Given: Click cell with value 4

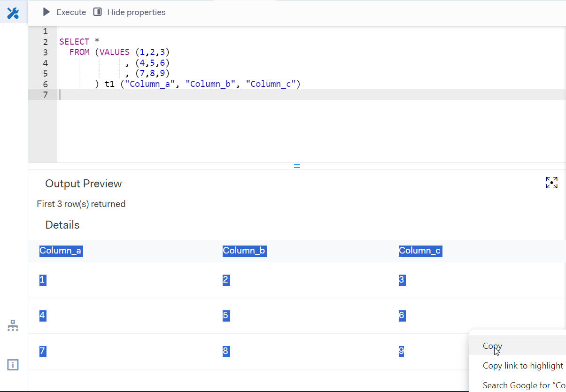Looking at the screenshot, I should coord(42,315).
